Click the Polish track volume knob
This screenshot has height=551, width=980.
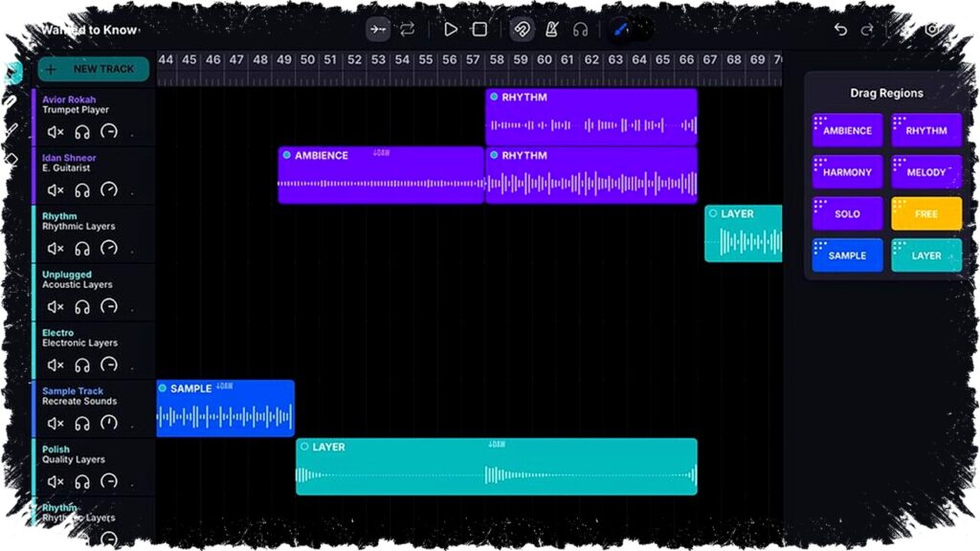pos(109,481)
